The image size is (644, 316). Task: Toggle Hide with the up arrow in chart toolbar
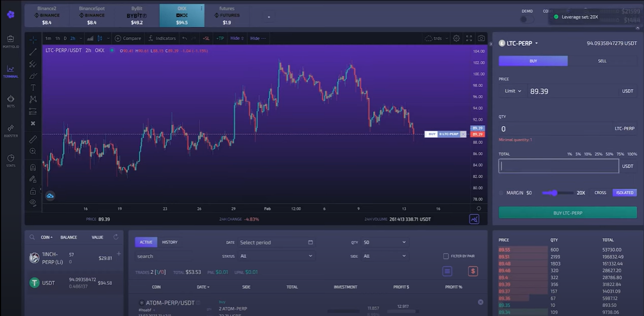pyautogui.click(x=237, y=38)
